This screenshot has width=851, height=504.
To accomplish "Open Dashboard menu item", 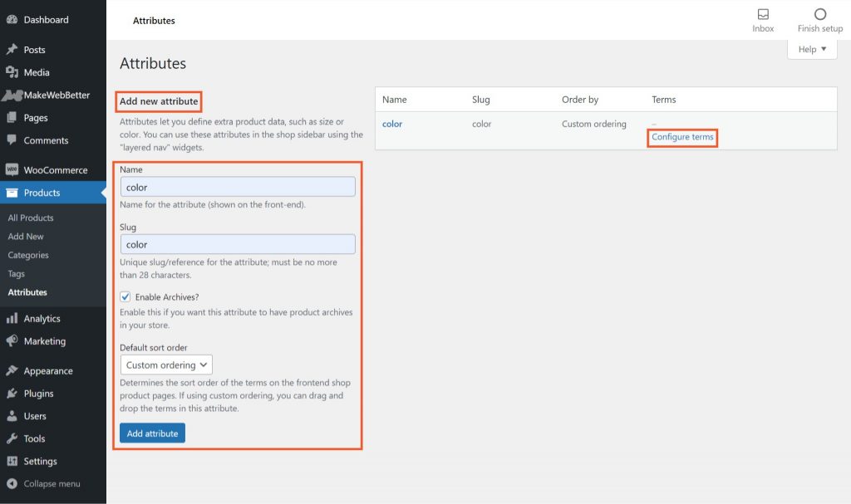I will [x=47, y=20].
